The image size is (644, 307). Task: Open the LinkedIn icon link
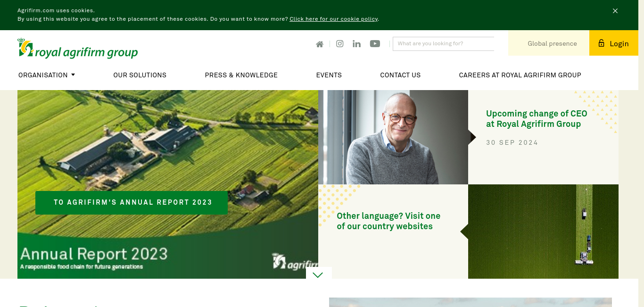pyautogui.click(x=356, y=44)
